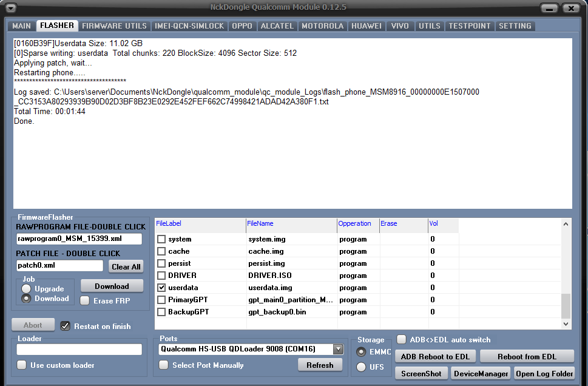Click the rawprogram file input field
Viewport: 588px width, 386px height.
pyautogui.click(x=79, y=239)
